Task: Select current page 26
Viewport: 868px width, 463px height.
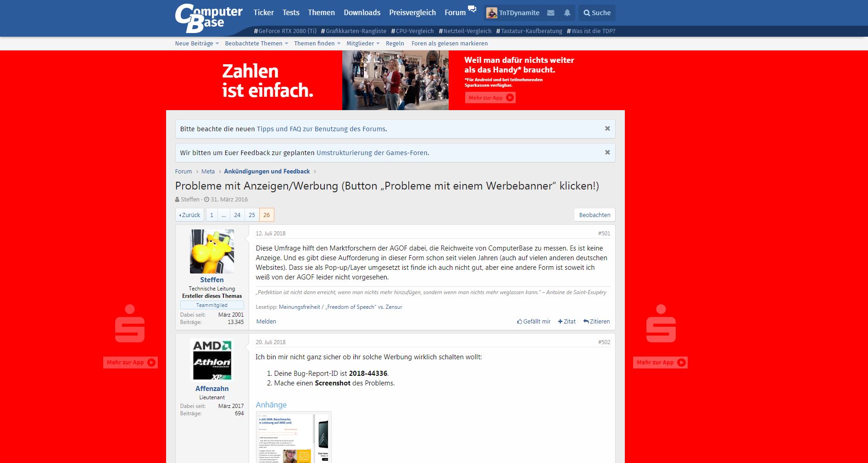Action: point(267,215)
